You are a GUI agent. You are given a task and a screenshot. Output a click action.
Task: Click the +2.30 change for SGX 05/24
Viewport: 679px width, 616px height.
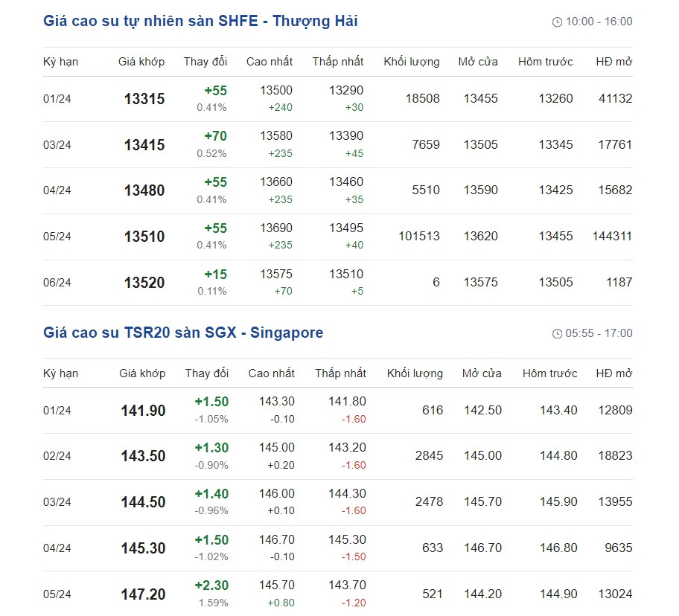211,585
